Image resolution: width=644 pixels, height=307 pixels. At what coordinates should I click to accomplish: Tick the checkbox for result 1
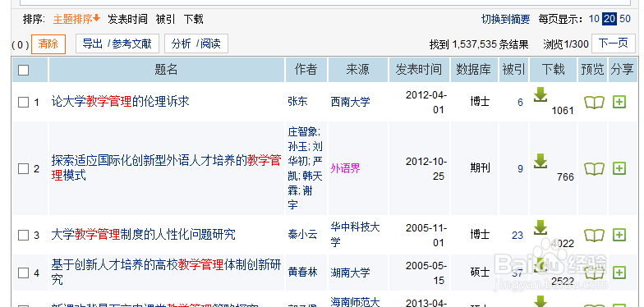(x=23, y=102)
